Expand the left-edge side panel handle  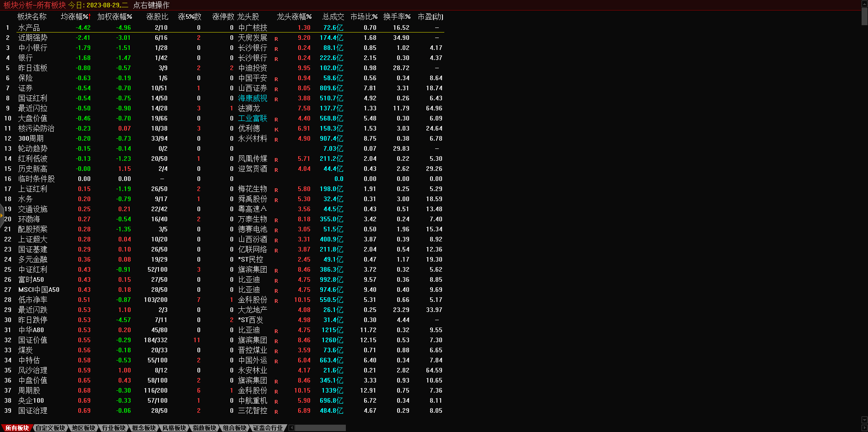[x=2, y=215]
